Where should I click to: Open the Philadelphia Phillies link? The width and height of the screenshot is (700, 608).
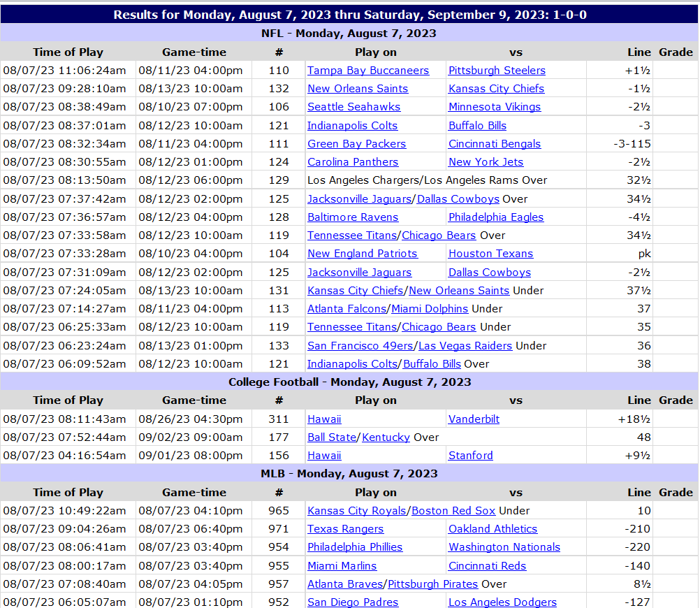coord(355,547)
